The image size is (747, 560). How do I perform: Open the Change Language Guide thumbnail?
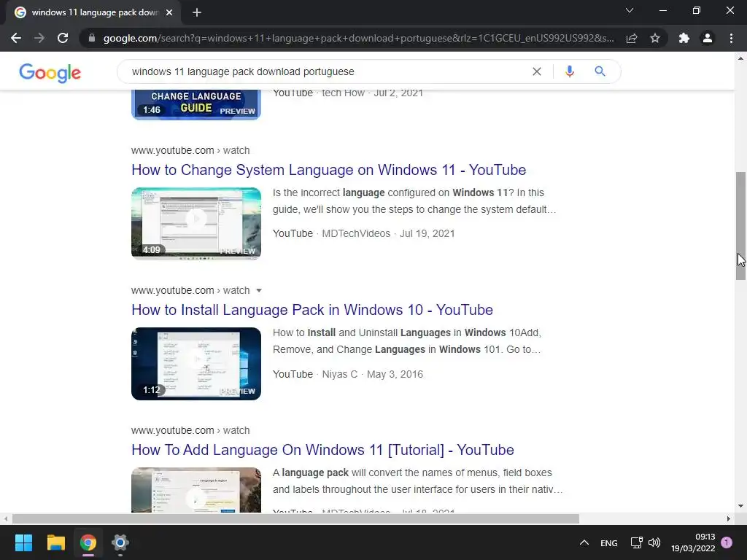point(196,105)
